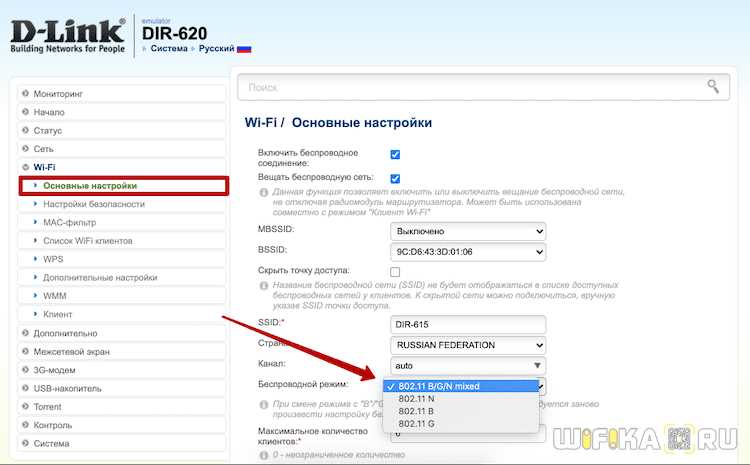
Task: Open Контроль section
Action: pos(122,425)
